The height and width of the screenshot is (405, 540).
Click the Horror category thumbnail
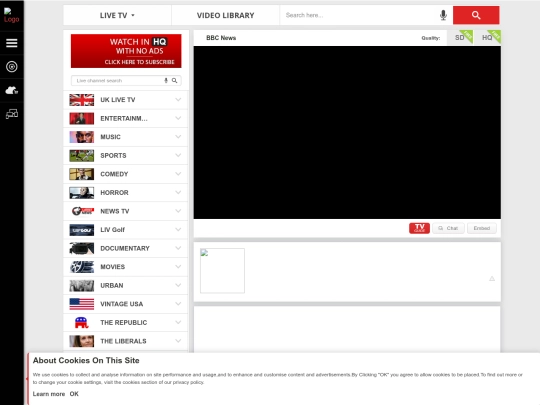click(82, 193)
